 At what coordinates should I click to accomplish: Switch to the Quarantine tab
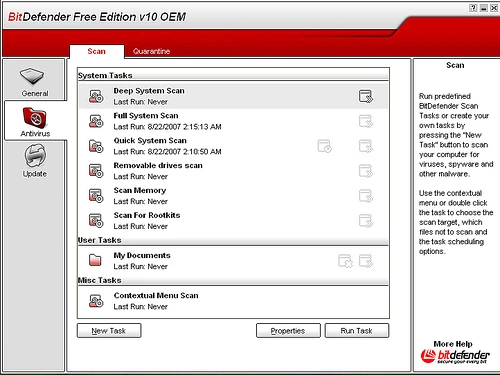click(151, 51)
